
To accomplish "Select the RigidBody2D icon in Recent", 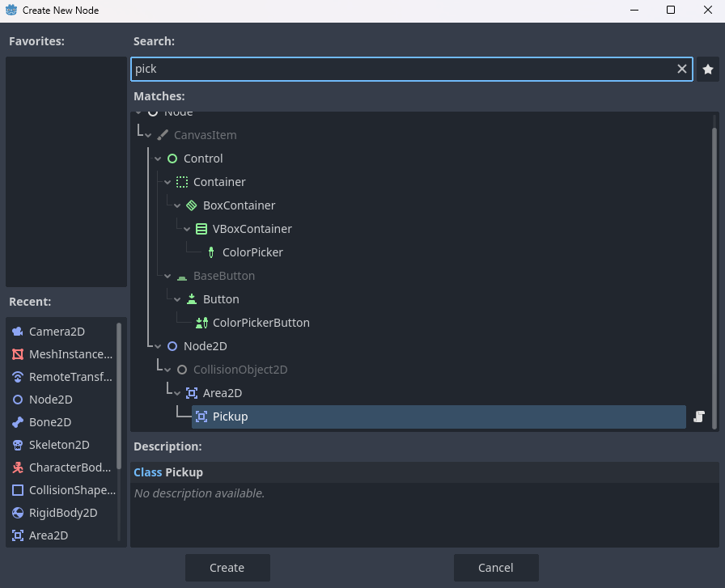I will tap(18, 513).
